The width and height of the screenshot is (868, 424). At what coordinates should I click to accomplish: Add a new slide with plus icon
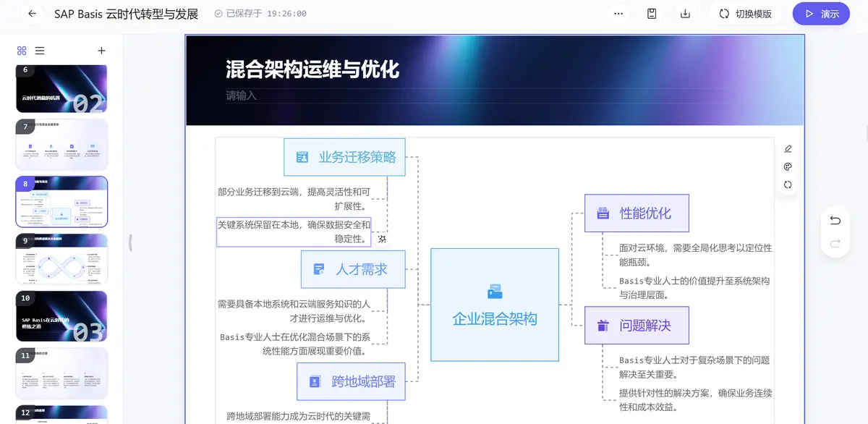pyautogui.click(x=101, y=51)
